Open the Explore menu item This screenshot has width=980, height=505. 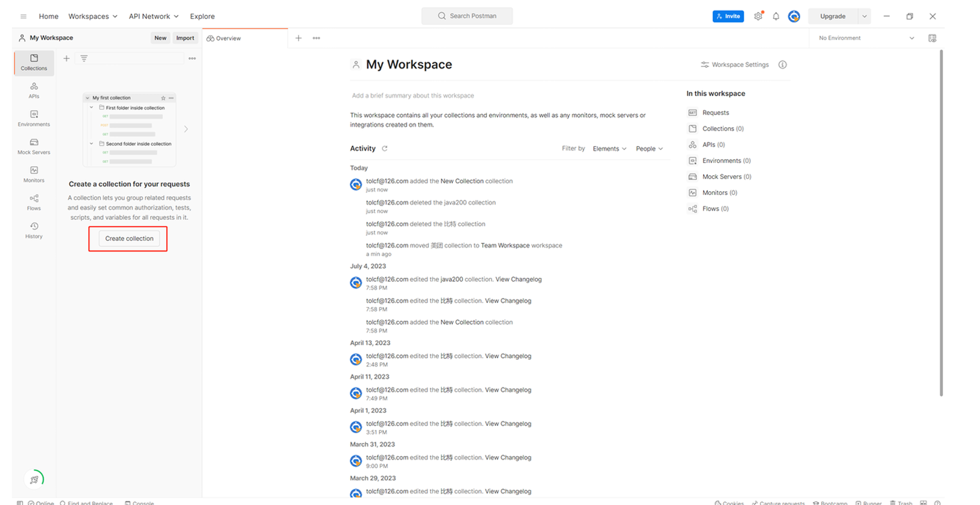[x=202, y=16]
